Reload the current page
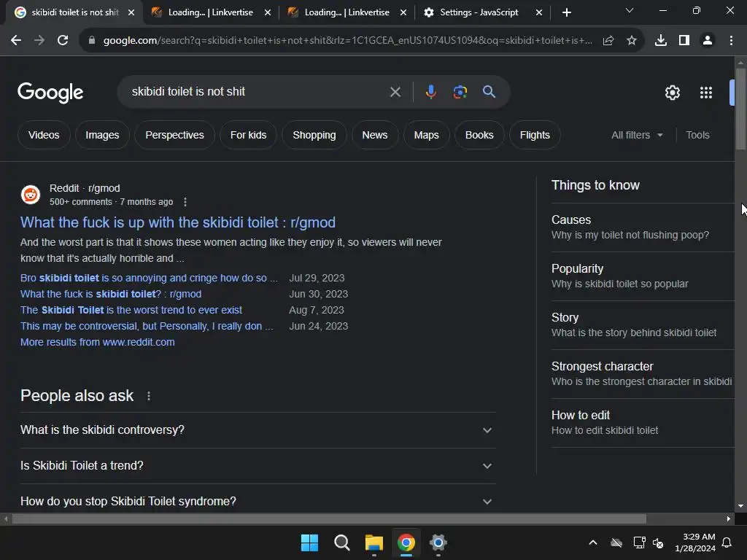Viewport: 747px width, 560px height. coord(63,41)
